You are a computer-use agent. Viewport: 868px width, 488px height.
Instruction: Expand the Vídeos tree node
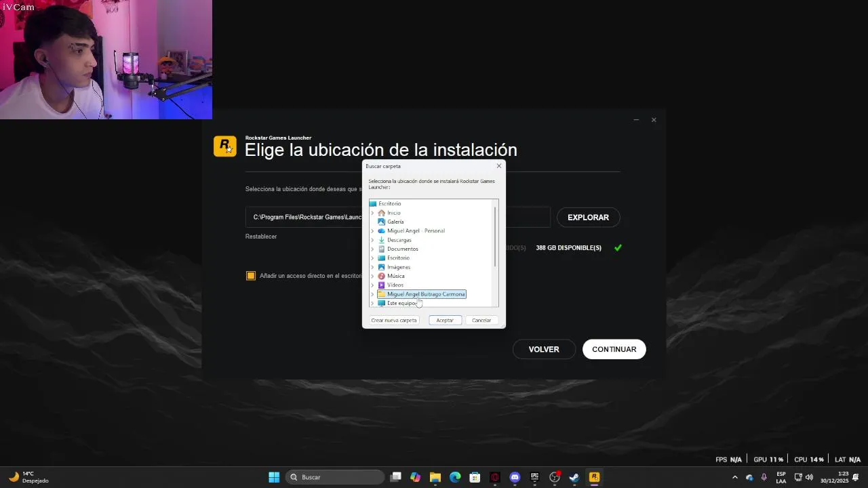pyautogui.click(x=372, y=285)
